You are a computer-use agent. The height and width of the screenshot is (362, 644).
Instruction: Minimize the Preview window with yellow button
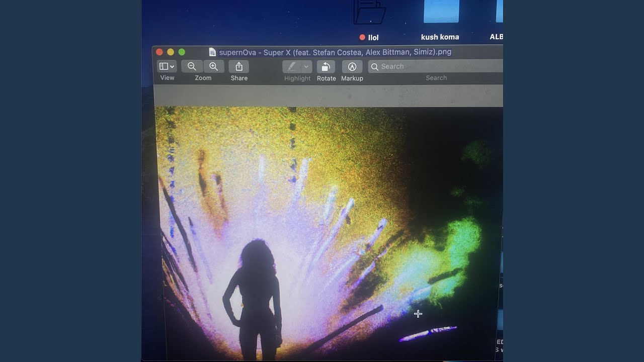click(171, 52)
